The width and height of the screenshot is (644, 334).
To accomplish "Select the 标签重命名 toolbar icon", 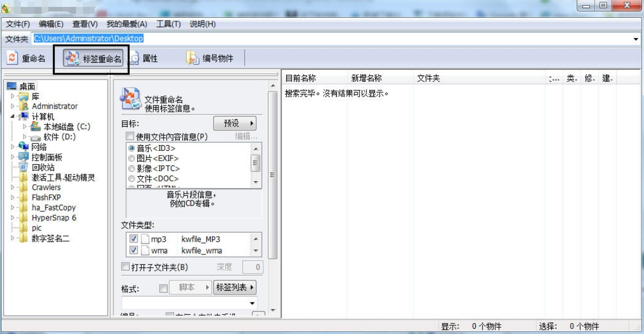I will coord(73,58).
